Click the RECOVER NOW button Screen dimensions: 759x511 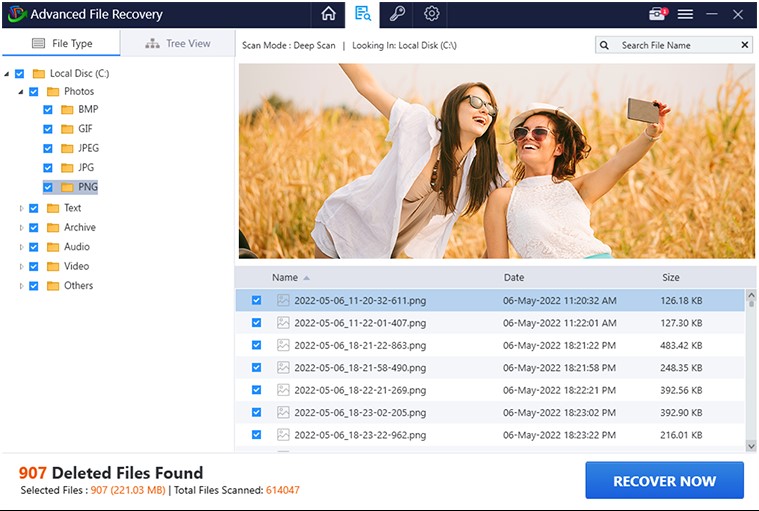664,480
